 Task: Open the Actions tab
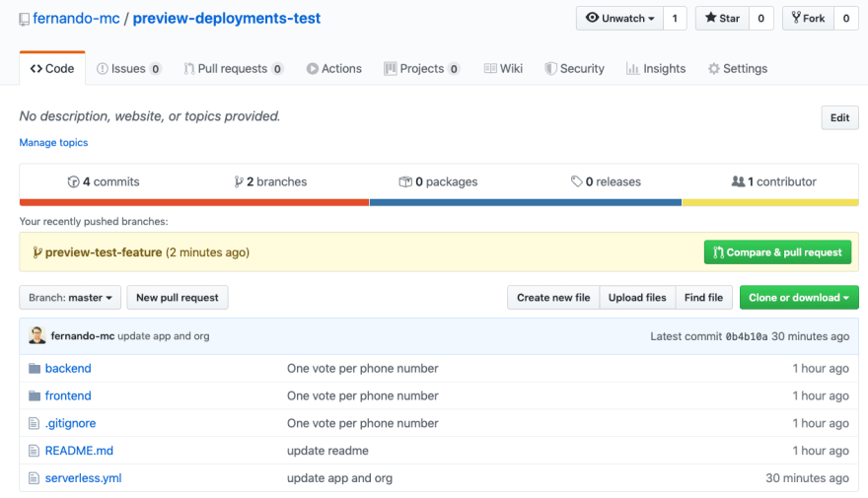[333, 69]
